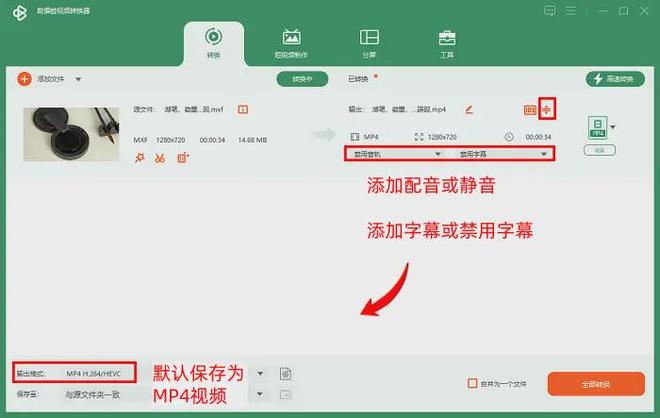Open the hamburger menu in title bar
660x418 pixels.
pos(571,11)
